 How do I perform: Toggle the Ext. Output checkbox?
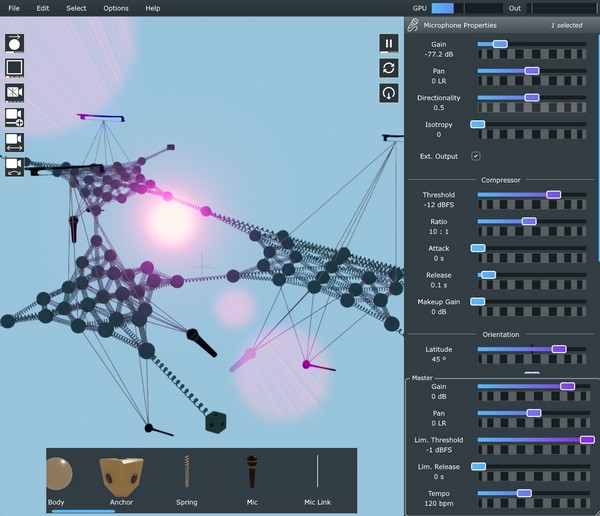(x=476, y=156)
